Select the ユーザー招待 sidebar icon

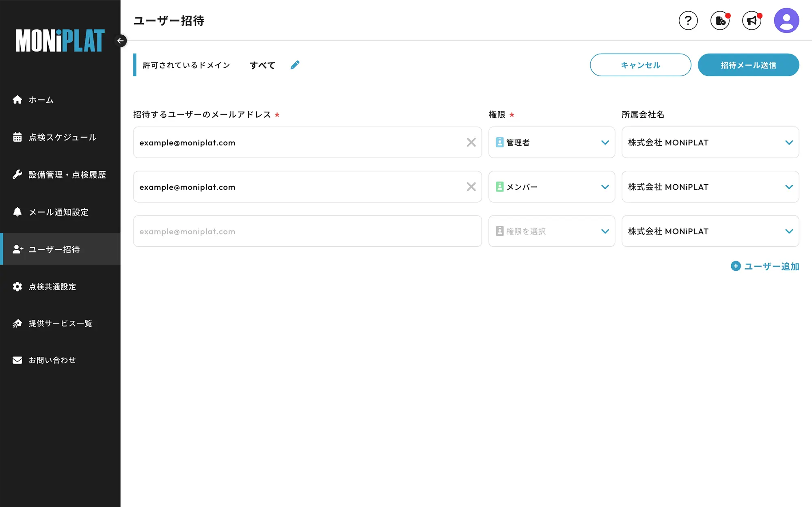(x=17, y=250)
